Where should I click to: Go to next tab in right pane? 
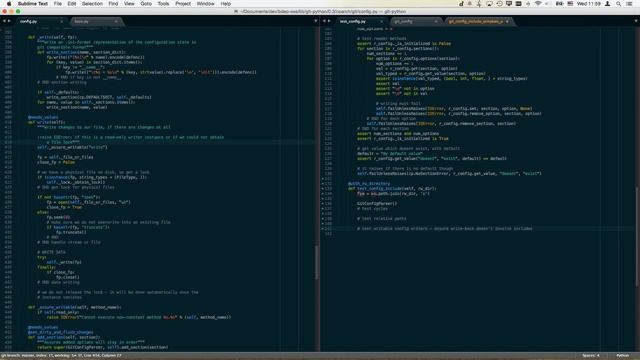[x=329, y=21]
